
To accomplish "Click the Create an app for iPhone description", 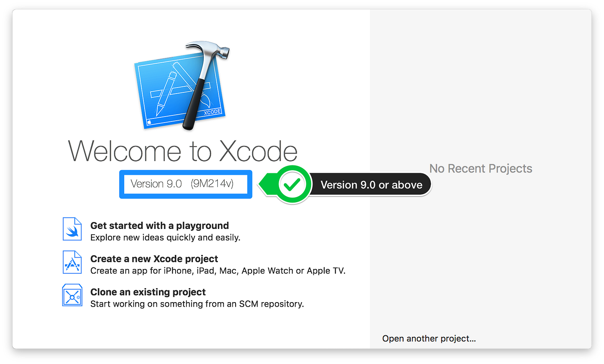I will [218, 270].
